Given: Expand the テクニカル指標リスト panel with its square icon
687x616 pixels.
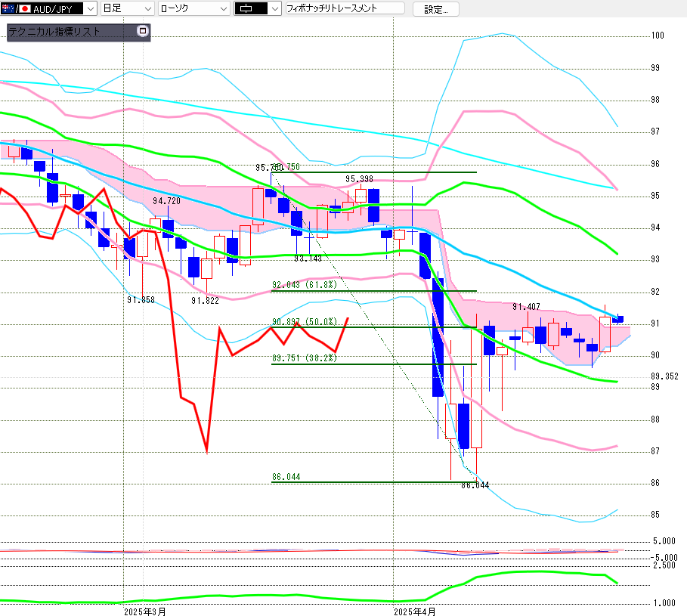Looking at the screenshot, I should click(142, 31).
